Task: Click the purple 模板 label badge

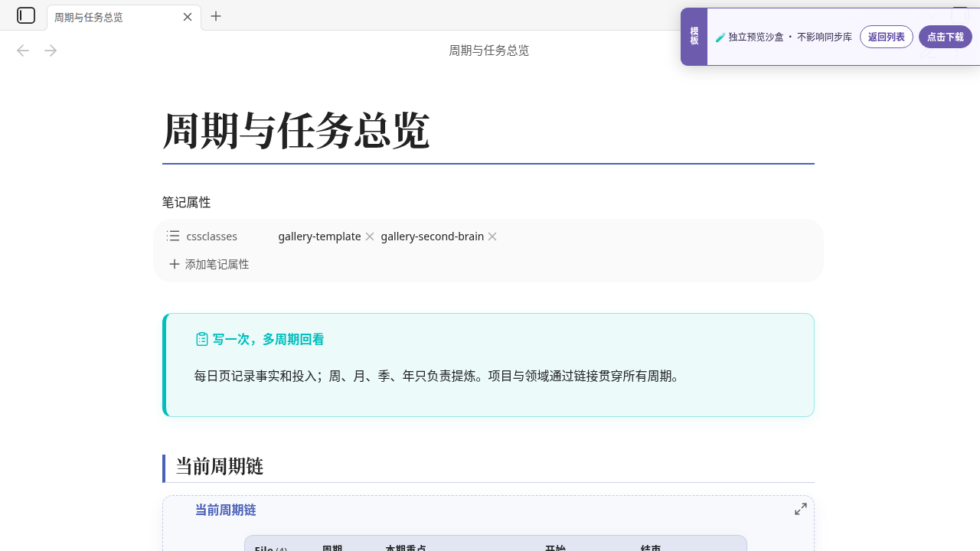Action: 694,37
